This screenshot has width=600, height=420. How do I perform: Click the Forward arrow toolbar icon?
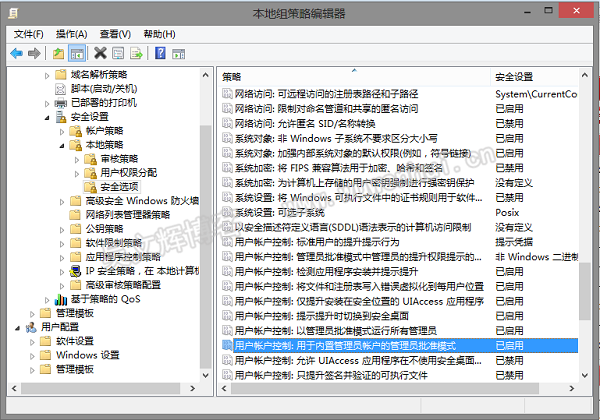click(x=35, y=52)
